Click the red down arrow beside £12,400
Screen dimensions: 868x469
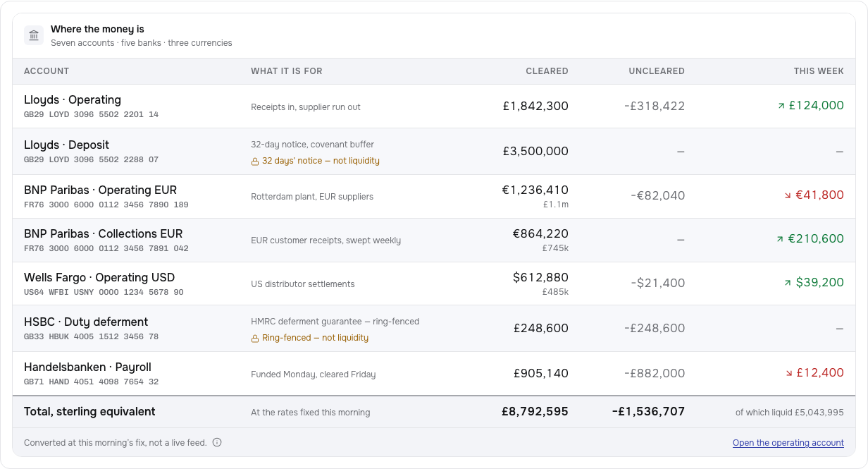pos(788,373)
